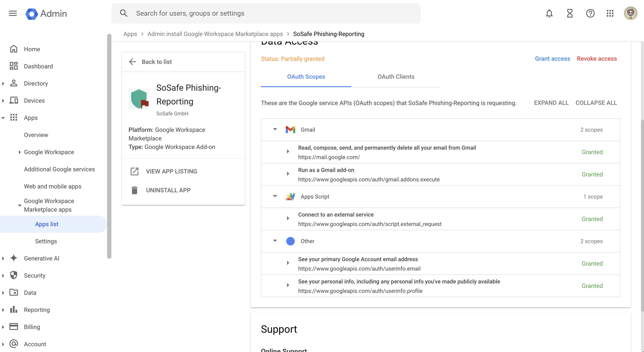Open the tasks hourglass icon

click(570, 13)
